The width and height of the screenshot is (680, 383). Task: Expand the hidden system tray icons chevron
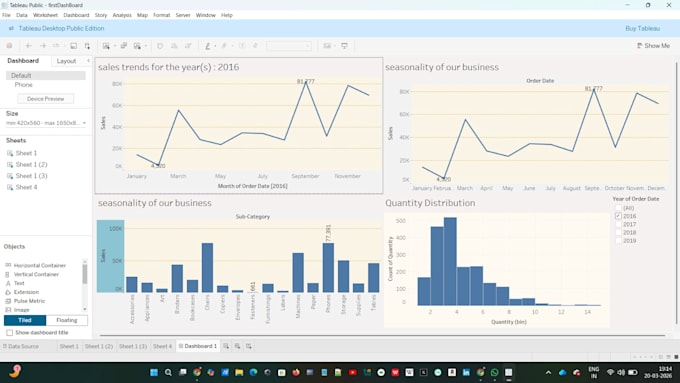pyautogui.click(x=548, y=372)
